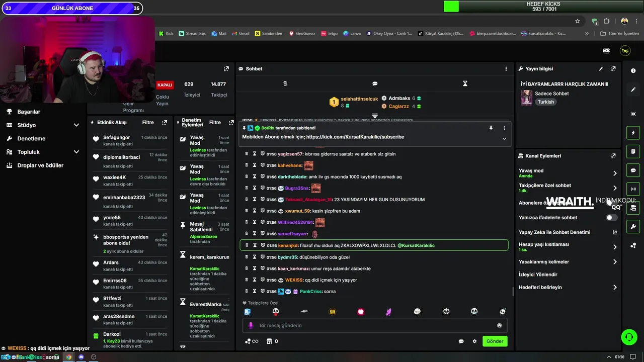The height and width of the screenshot is (362, 644).
Task: Click the focus frame icon in right sidebar
Action: point(633,114)
